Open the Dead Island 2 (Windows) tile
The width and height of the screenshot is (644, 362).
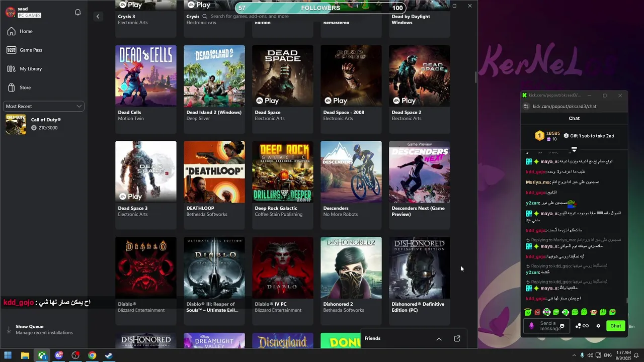214,89
